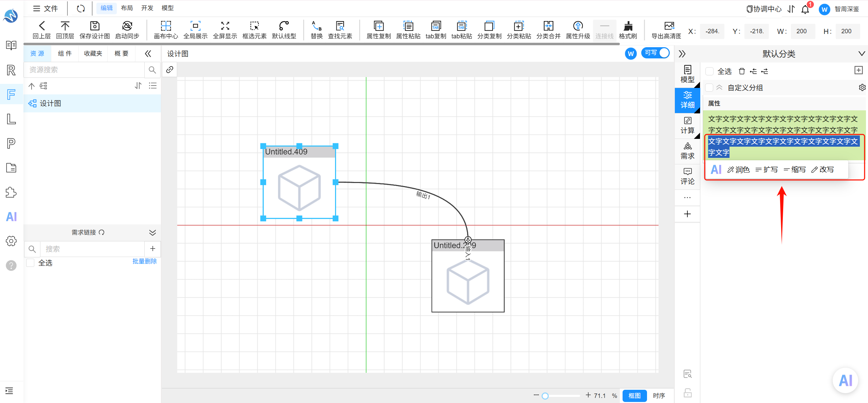868x403 pixels.
Task: Check the 自定义分组 checkbox
Action: (709, 88)
